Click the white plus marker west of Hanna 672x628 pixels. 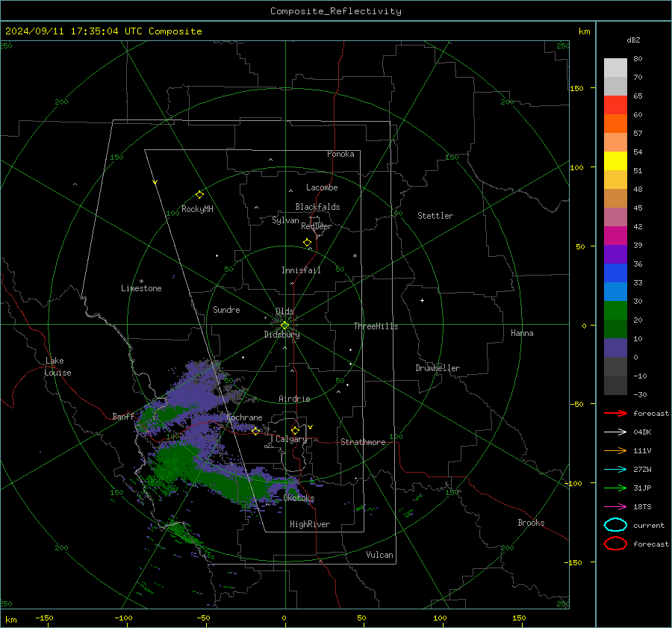(422, 300)
